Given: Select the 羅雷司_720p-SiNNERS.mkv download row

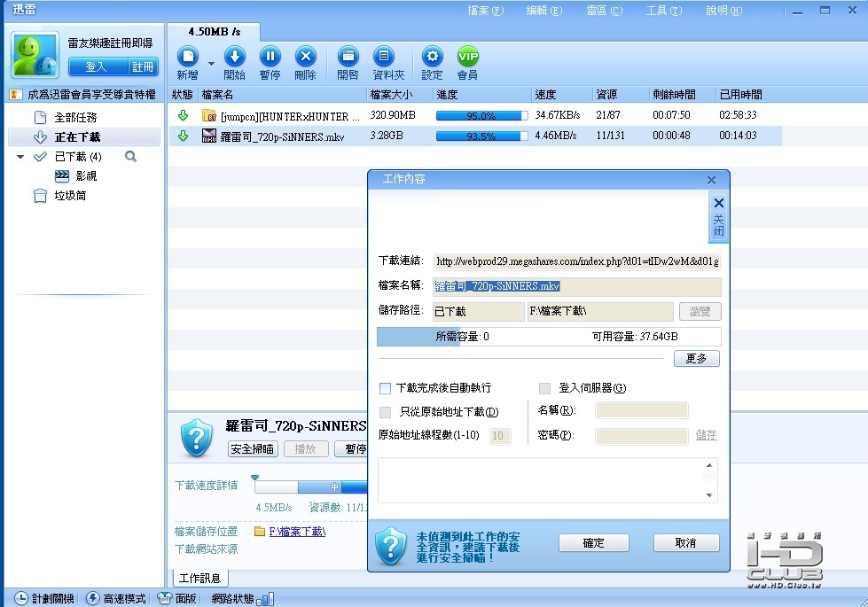Looking at the screenshot, I should click(475, 136).
